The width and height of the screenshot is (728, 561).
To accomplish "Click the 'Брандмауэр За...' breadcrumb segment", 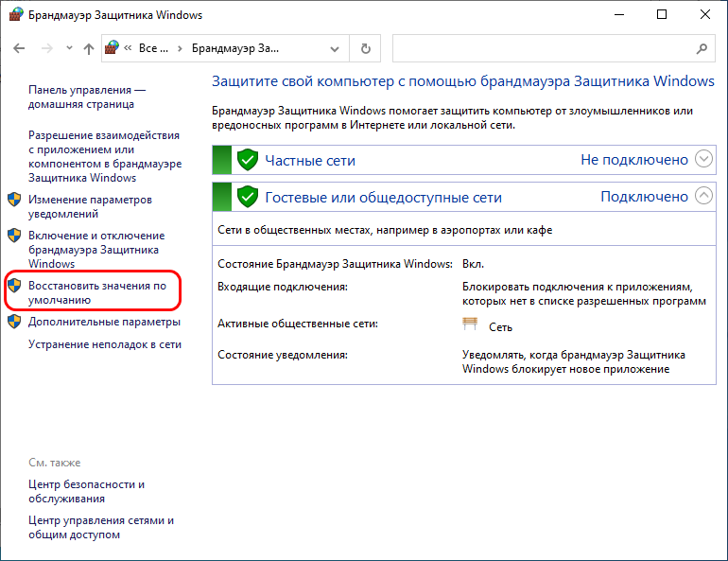I will 234,48.
